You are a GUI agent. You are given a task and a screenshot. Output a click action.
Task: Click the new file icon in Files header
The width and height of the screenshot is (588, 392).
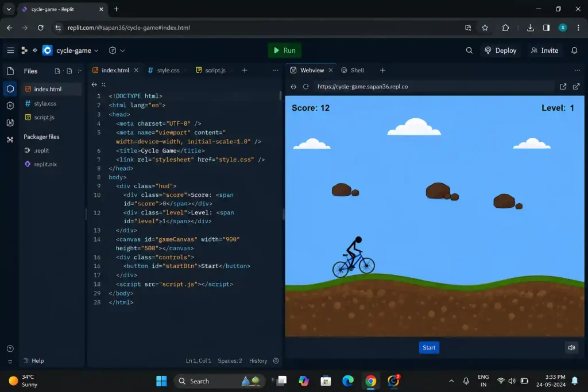[57, 71]
